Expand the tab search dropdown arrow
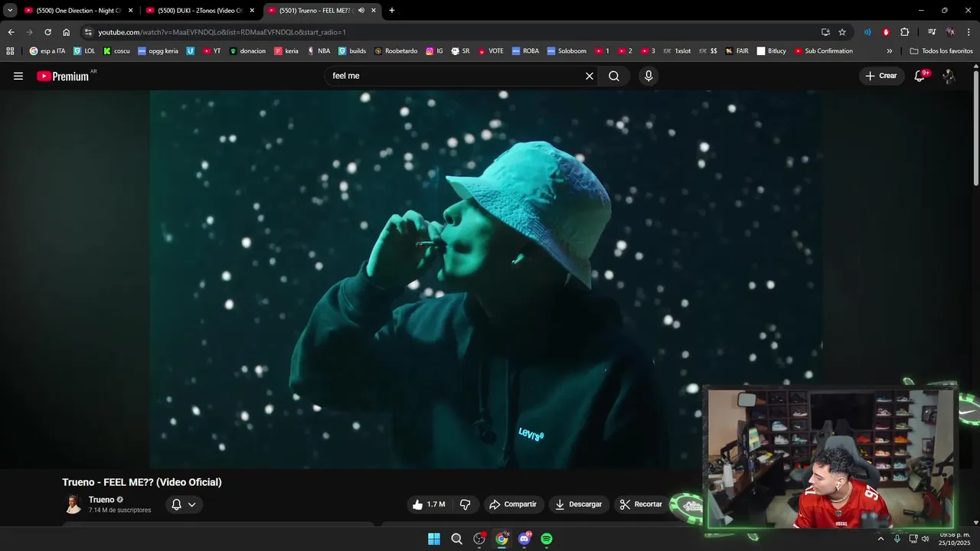 [x=10, y=11]
